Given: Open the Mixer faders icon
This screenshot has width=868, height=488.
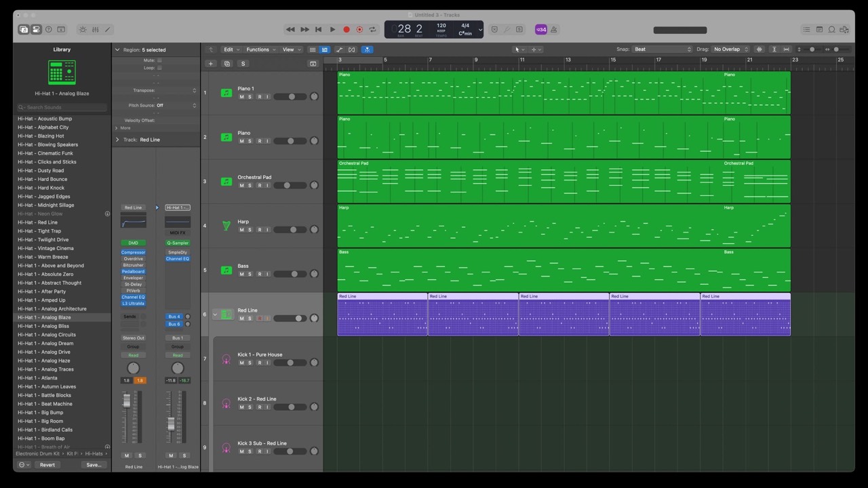Looking at the screenshot, I should click(95, 30).
